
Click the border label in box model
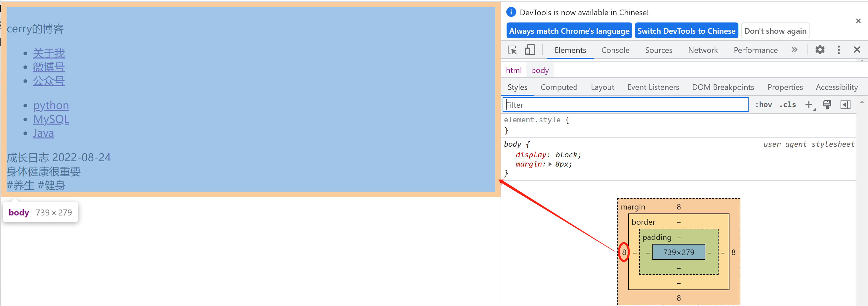(643, 222)
